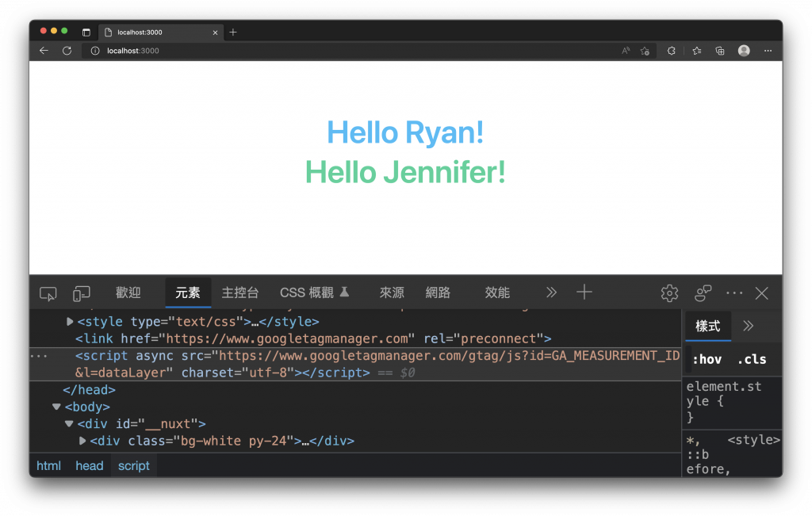Collapse the body element node

coord(56,407)
